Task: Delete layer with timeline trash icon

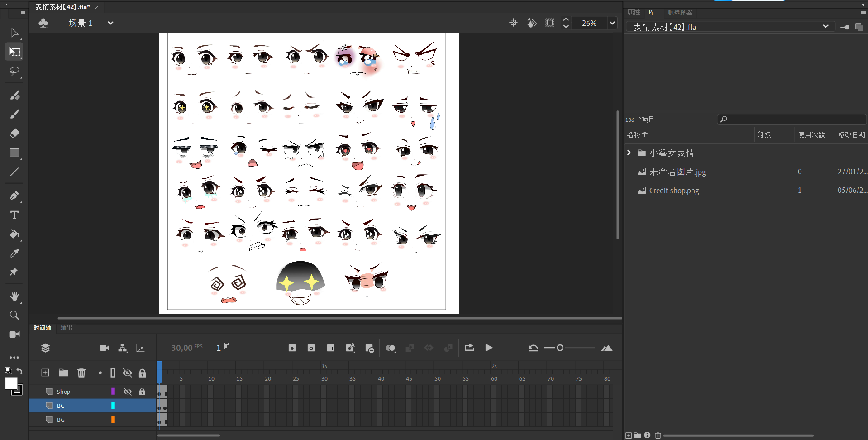Action: click(81, 373)
